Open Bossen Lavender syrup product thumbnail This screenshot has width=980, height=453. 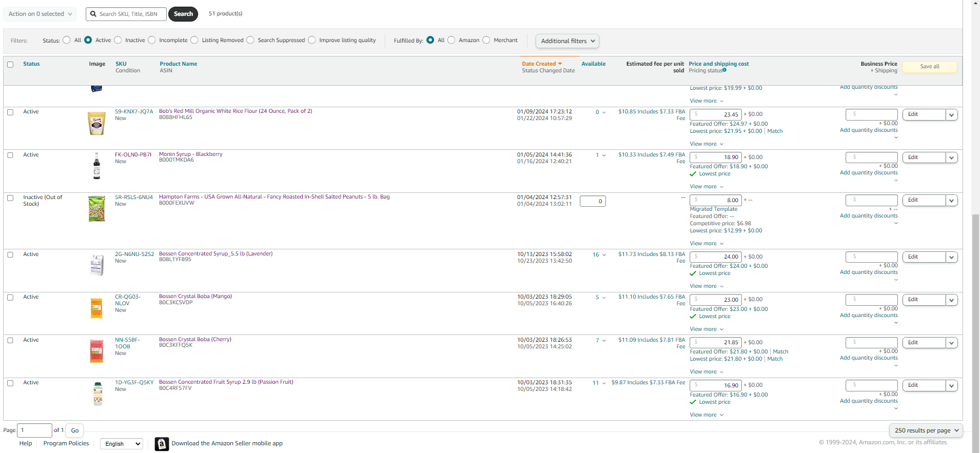(x=97, y=265)
